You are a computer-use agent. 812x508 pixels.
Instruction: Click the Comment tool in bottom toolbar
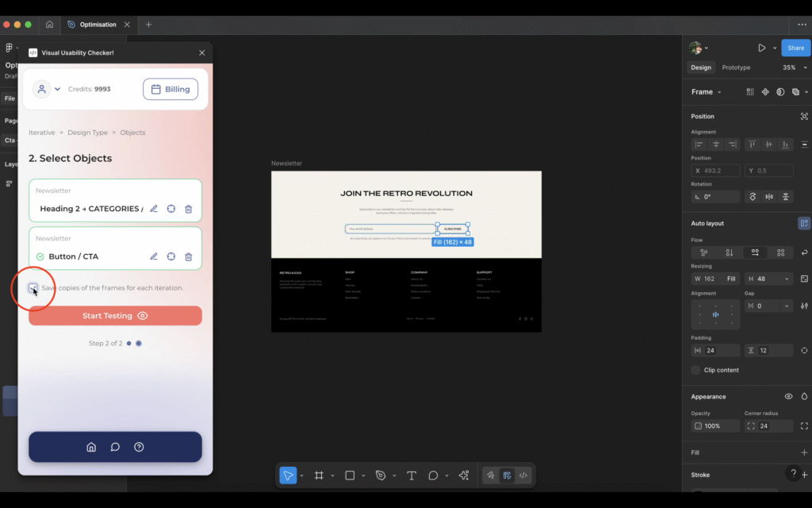[x=433, y=475]
